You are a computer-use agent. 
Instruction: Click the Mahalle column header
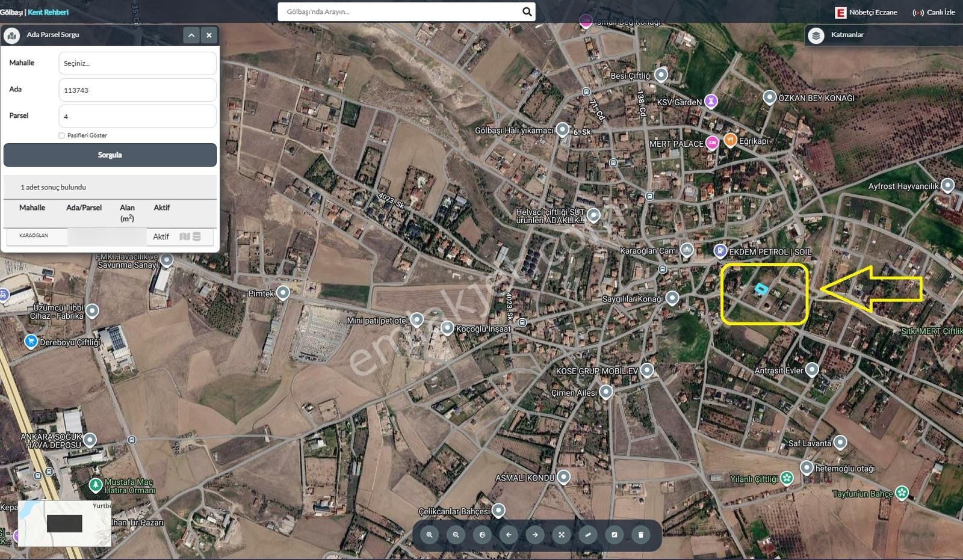coord(32,208)
